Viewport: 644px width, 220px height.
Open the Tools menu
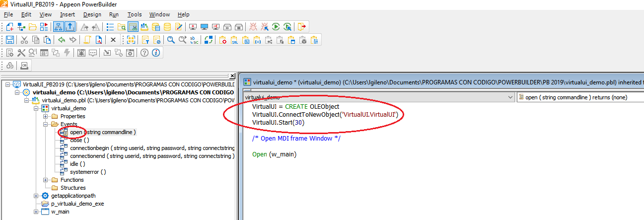135,14
